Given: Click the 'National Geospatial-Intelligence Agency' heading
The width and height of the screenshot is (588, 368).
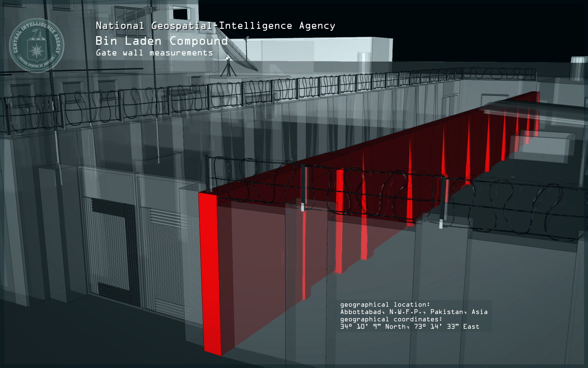Looking at the screenshot, I should point(215,26).
